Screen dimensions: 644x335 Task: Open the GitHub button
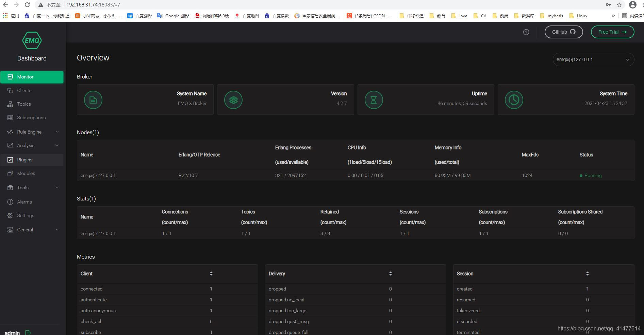[564, 32]
